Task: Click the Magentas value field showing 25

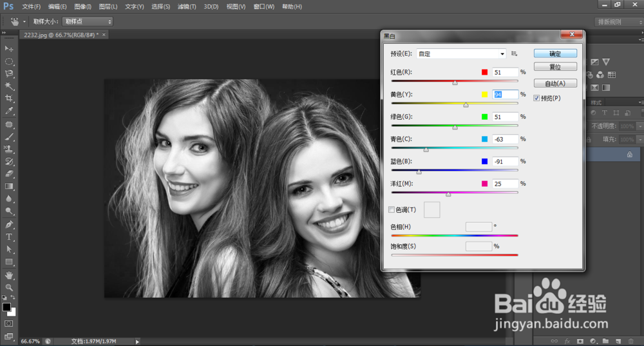Action: click(x=505, y=184)
